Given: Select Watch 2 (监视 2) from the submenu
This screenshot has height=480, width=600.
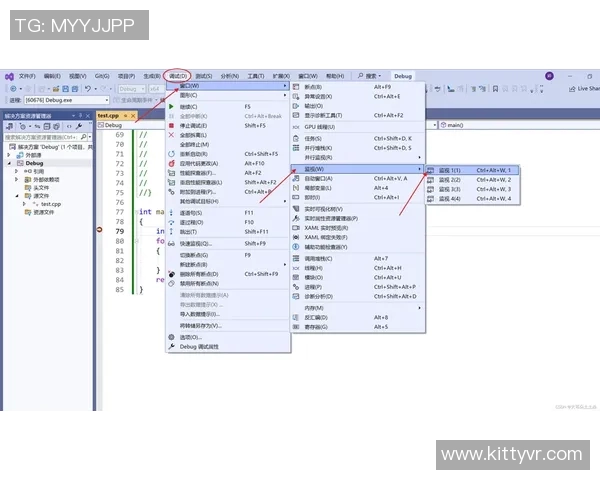Looking at the screenshot, I should (x=450, y=180).
